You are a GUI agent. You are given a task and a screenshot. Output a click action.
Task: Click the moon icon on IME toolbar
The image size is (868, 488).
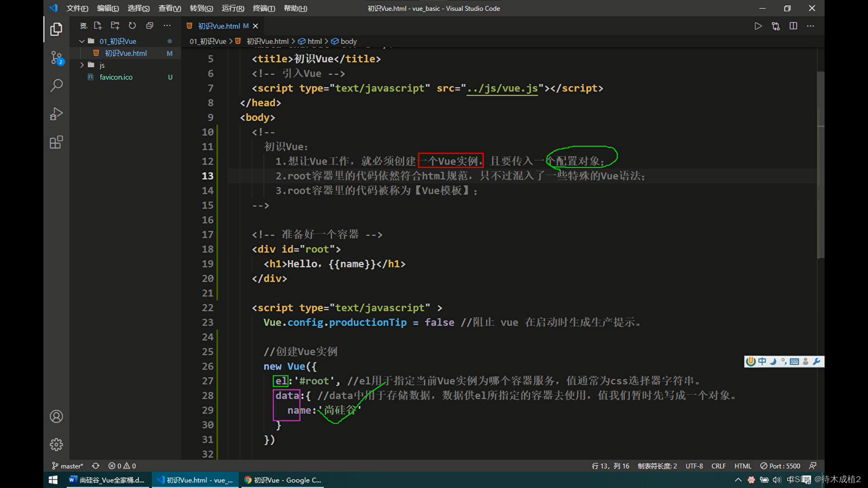774,361
